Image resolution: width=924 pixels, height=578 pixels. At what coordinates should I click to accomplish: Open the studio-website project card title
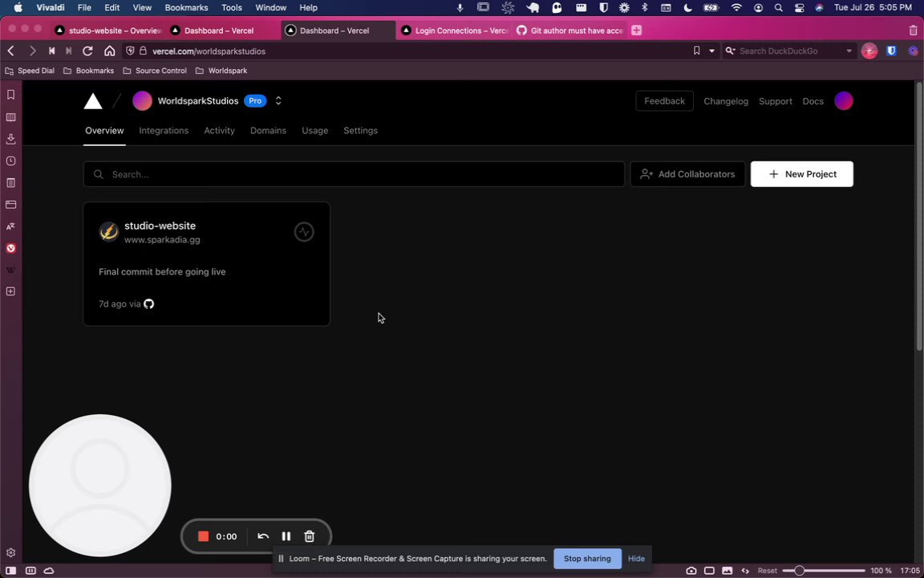160,226
